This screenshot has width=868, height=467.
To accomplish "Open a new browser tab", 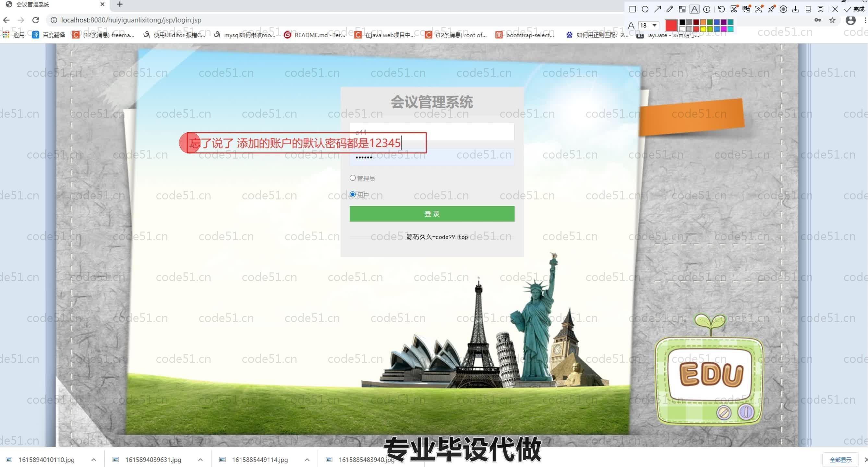I will [x=120, y=4].
